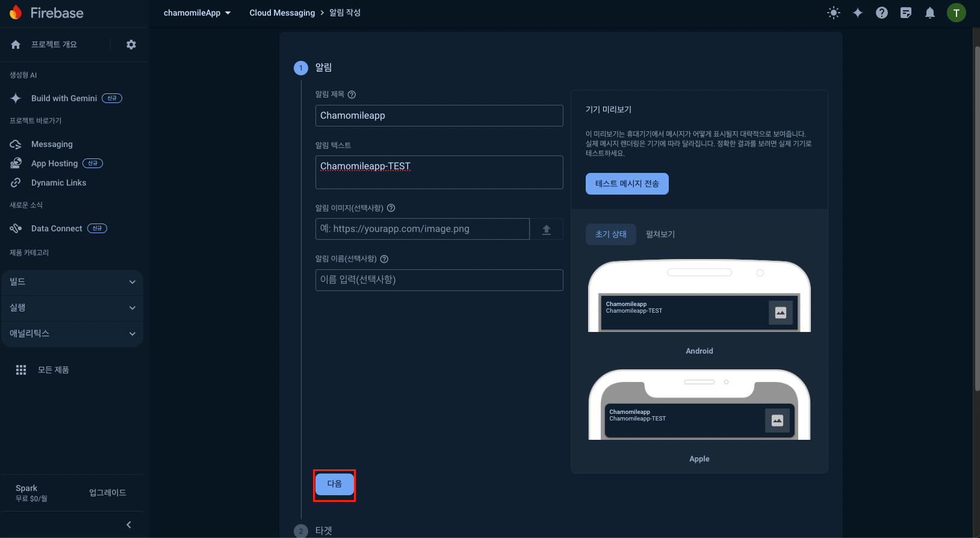Click the 테스트 메시지 전송 button
The image size is (980, 538).
pos(627,184)
